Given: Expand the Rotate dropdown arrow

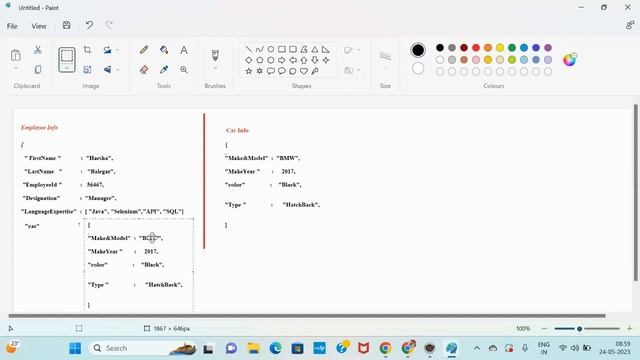Looking at the screenshot, I should tap(118, 50).
